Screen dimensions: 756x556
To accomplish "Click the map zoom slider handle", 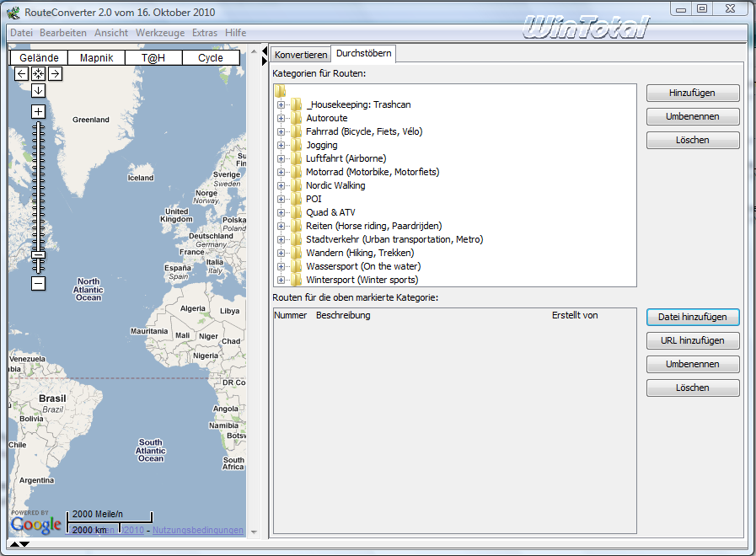I will (38, 254).
